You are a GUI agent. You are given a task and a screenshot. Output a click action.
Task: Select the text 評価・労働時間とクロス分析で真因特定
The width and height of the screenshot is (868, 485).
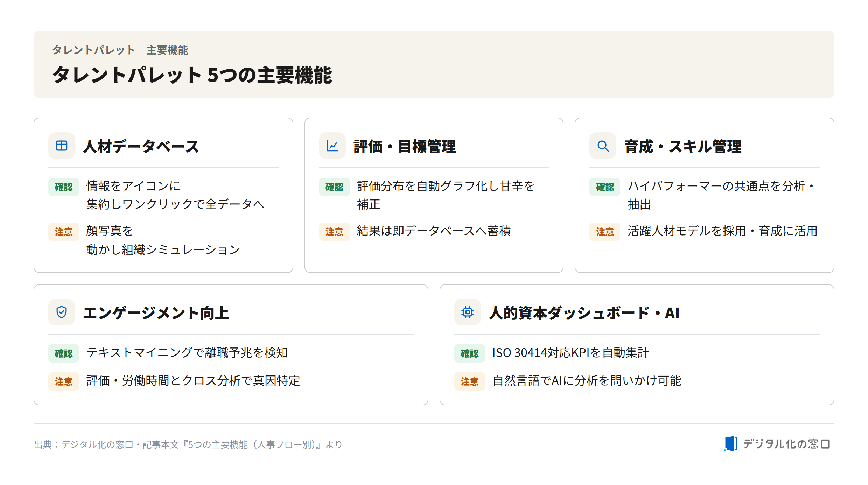pos(193,381)
